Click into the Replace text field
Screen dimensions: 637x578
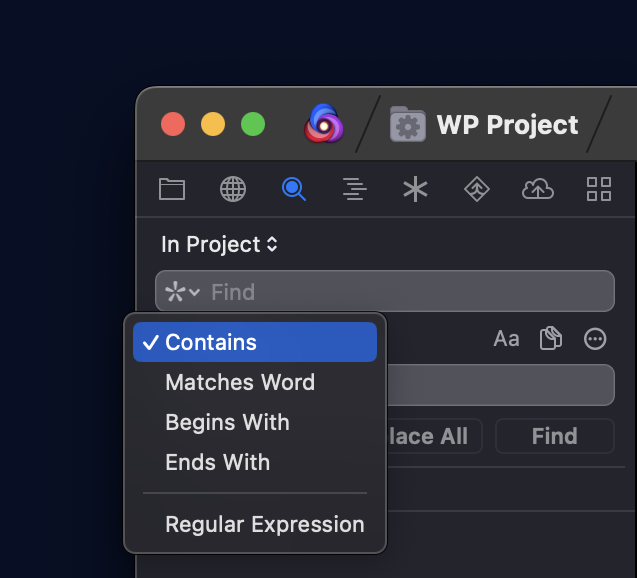[x=500, y=385]
